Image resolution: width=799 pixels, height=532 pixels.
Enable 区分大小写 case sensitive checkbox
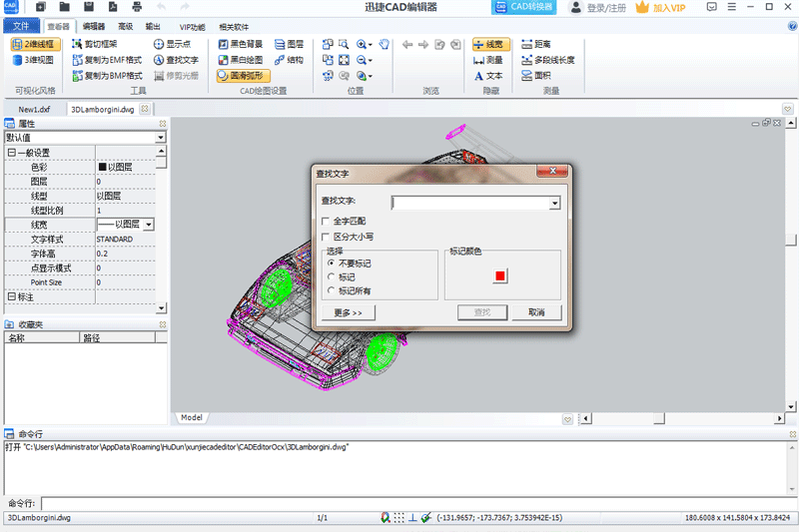pyautogui.click(x=326, y=237)
